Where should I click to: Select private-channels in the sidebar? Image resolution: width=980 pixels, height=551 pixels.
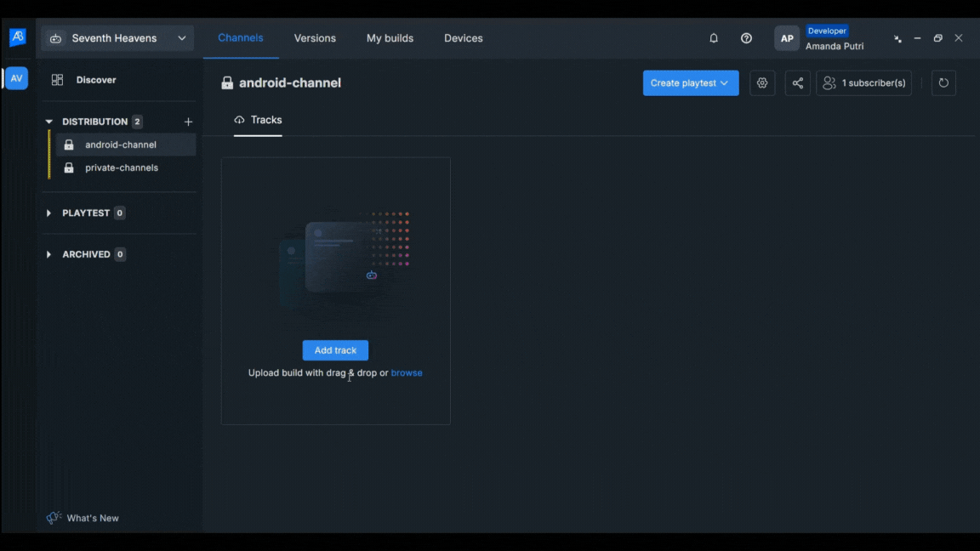121,168
